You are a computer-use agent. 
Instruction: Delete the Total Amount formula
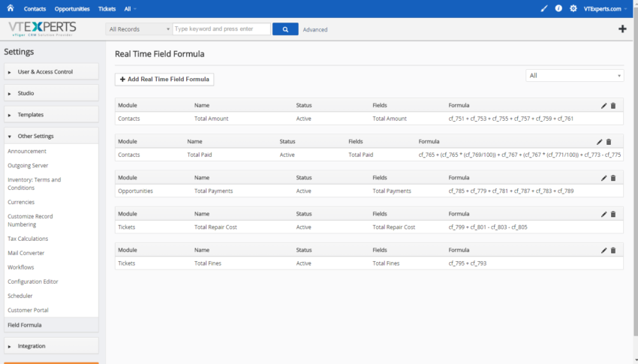point(613,106)
